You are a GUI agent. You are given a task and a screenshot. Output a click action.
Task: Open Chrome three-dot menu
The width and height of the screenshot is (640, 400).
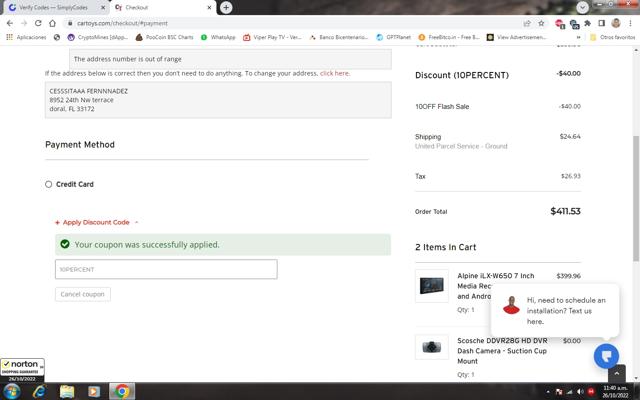(x=631, y=23)
